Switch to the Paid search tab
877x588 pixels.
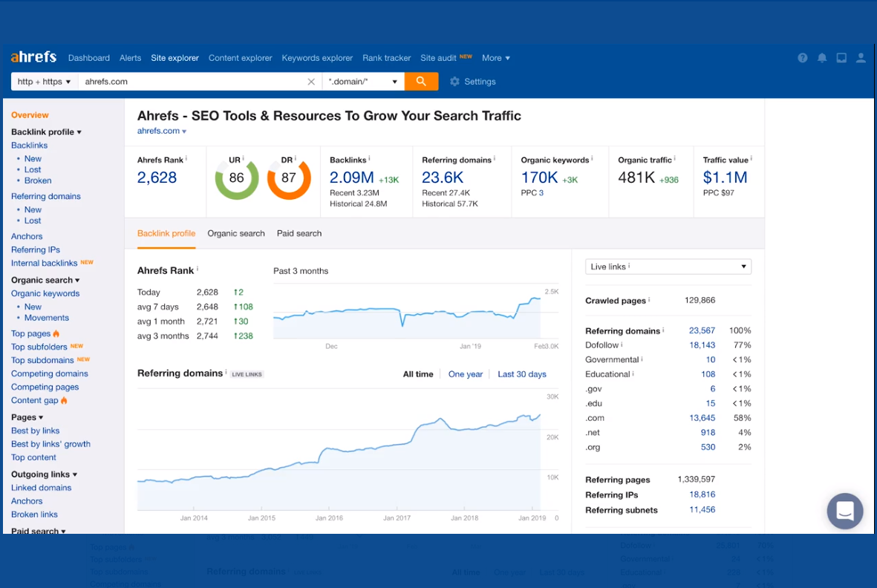(299, 234)
